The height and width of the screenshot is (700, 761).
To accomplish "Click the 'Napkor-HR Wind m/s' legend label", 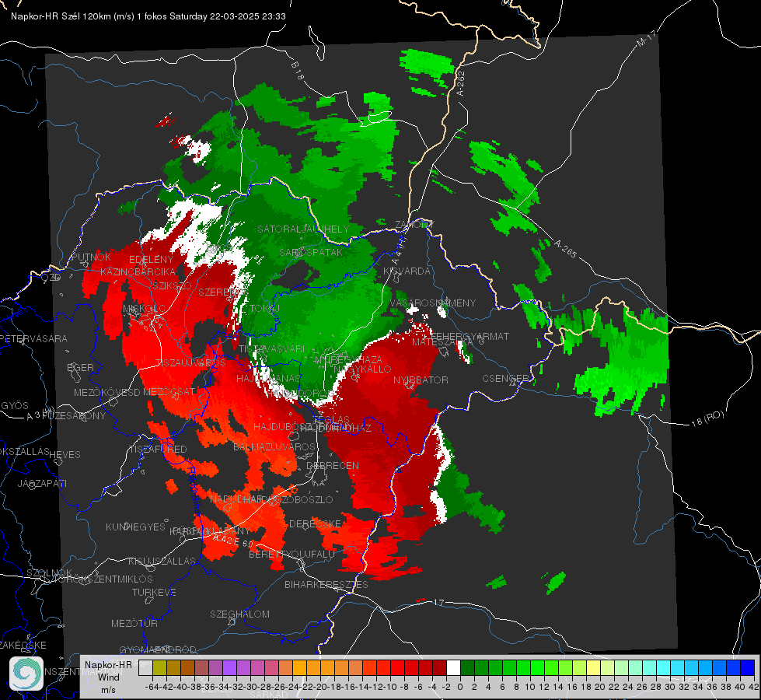I will pyautogui.click(x=108, y=677).
